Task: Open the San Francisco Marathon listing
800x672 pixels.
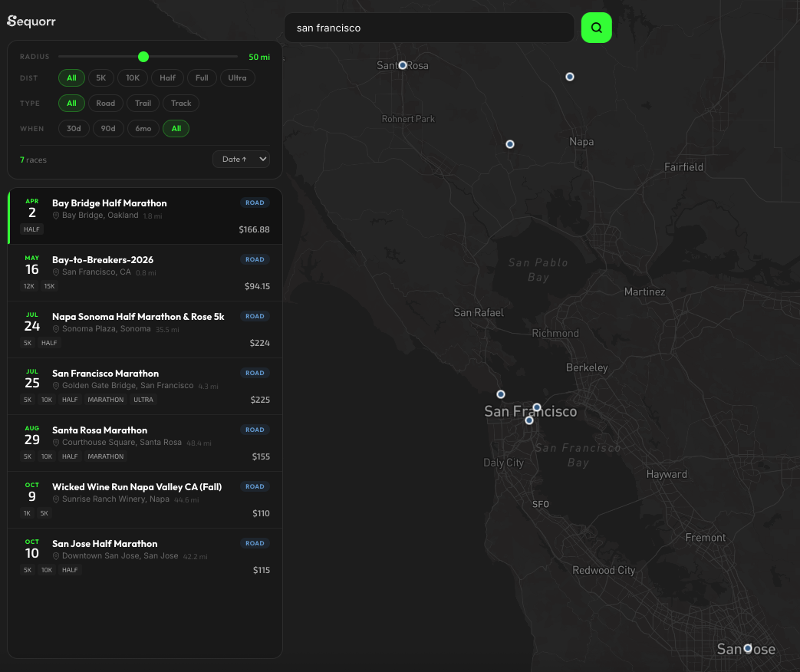Action: 145,387
